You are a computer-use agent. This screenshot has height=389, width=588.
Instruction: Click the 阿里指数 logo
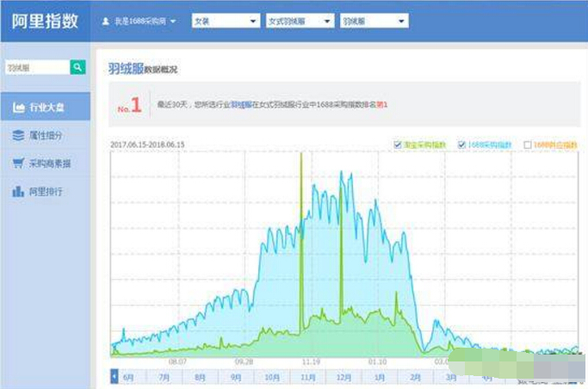pyautogui.click(x=44, y=22)
